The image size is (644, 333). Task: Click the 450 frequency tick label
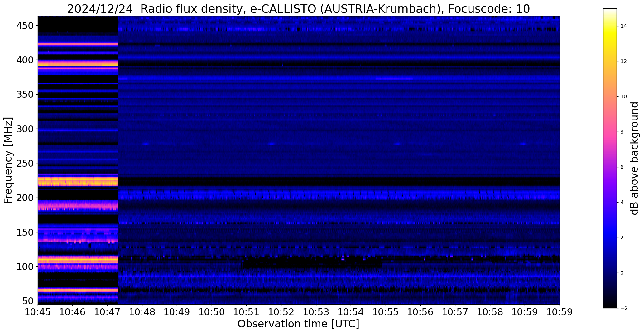(x=25, y=26)
